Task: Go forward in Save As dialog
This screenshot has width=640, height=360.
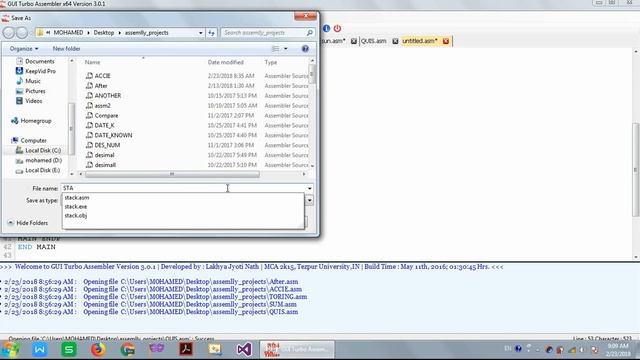Action: coord(22,33)
